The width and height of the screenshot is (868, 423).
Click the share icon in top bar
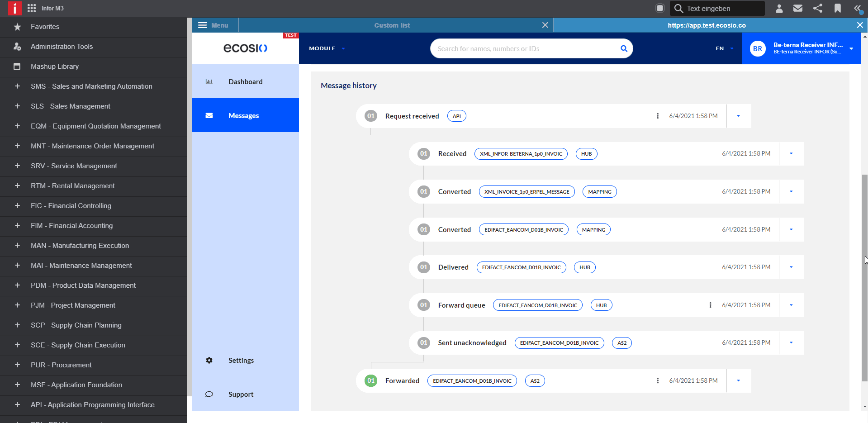(818, 8)
